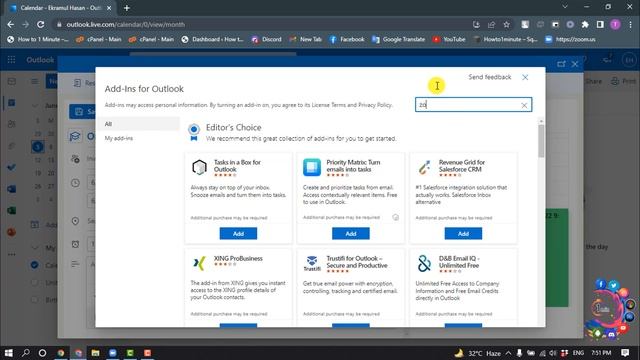Go back in browser history
This screenshot has height=360, width=640.
pos(11,24)
